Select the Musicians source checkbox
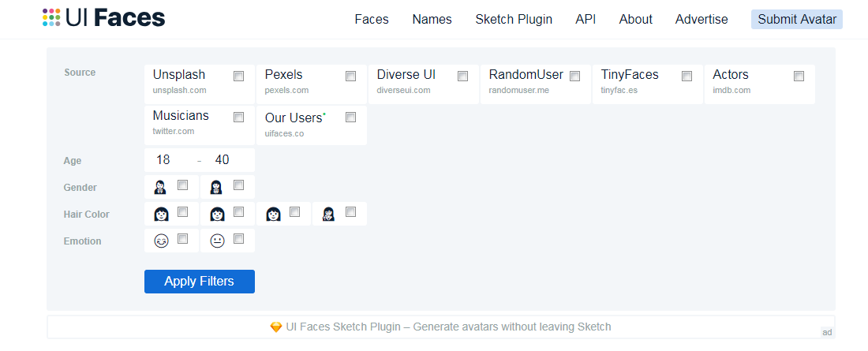The image size is (868, 351). [238, 118]
